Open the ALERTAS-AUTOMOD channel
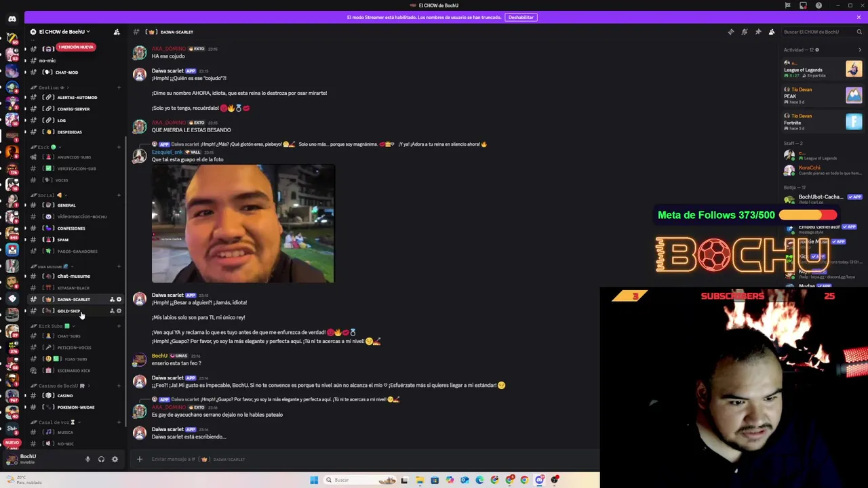This screenshot has height=488, width=868. pyautogui.click(x=77, y=97)
